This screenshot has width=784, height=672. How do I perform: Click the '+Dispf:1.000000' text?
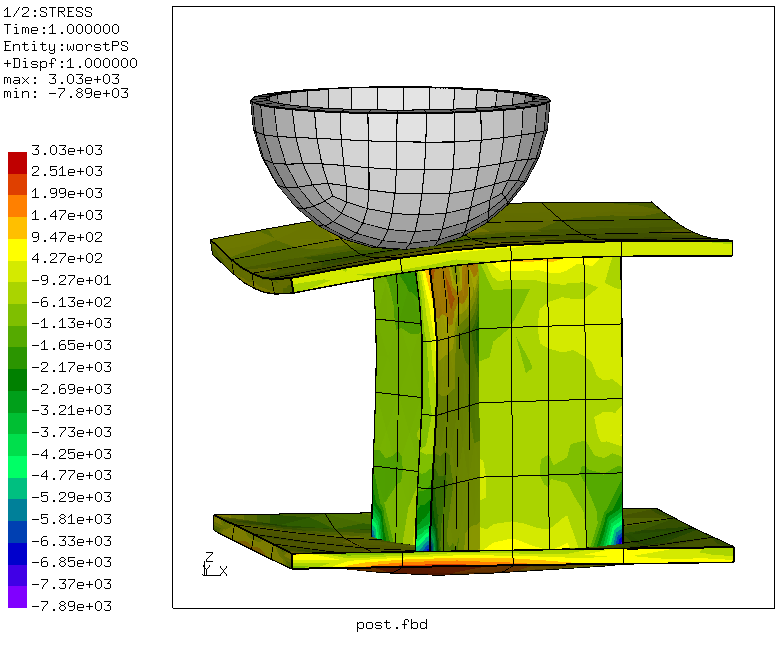(70, 63)
